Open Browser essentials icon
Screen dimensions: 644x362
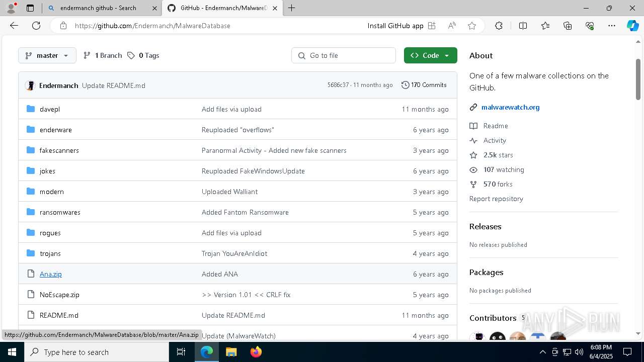(x=590, y=26)
